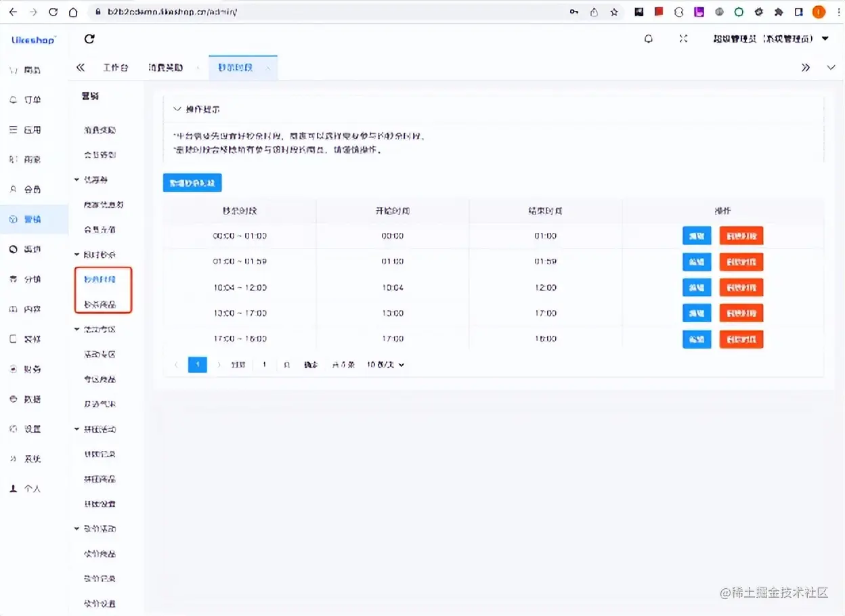Click the likeshop logo
The width and height of the screenshot is (845, 616).
click(34, 40)
